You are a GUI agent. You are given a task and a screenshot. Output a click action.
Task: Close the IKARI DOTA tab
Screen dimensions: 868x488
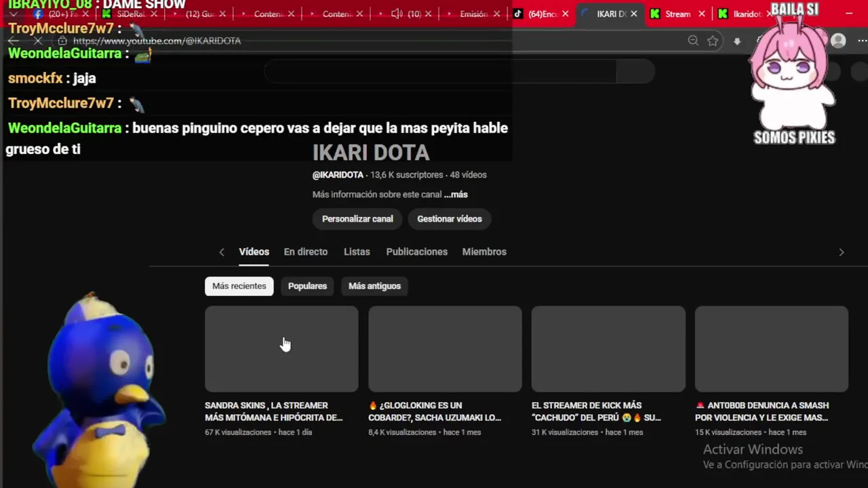[x=633, y=14]
